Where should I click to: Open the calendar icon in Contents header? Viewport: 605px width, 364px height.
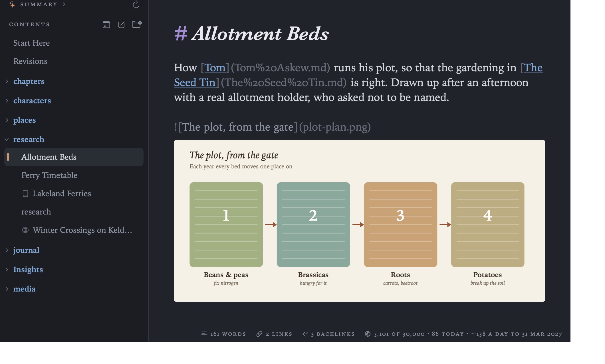pyautogui.click(x=106, y=25)
